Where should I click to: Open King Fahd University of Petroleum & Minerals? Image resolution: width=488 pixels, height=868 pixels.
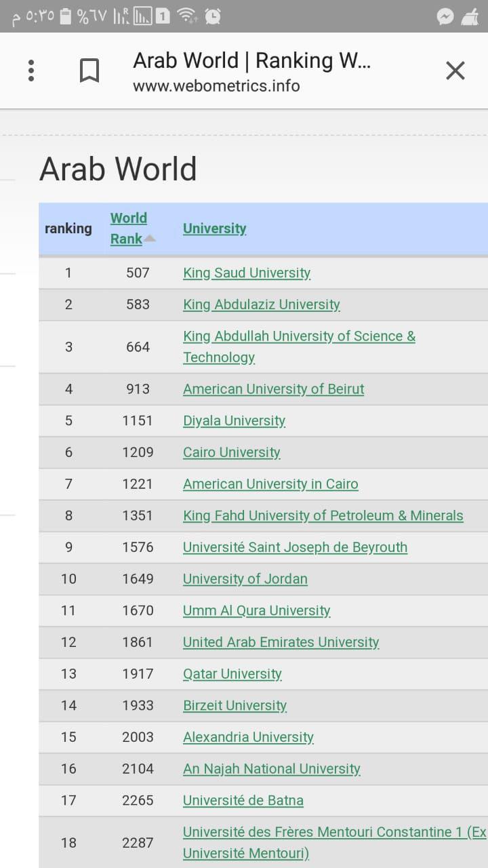click(323, 515)
